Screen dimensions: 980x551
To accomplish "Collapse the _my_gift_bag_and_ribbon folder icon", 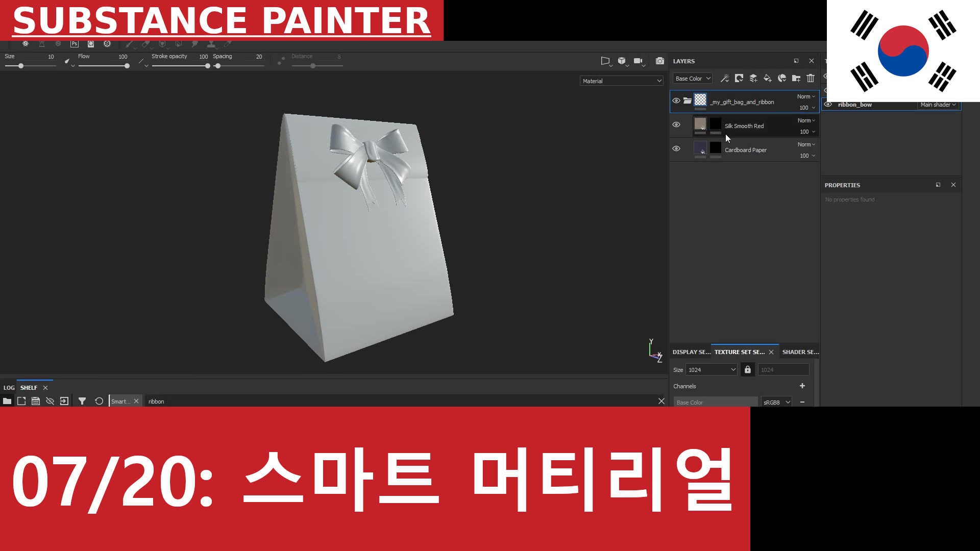I will pos(688,101).
